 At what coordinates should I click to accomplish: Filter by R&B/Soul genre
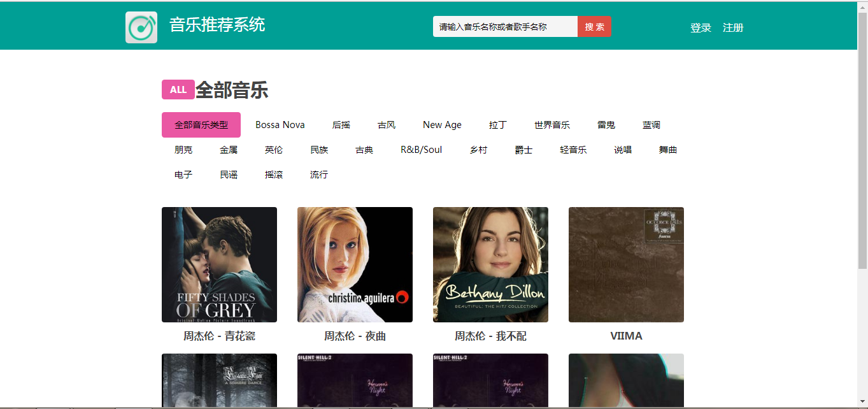coord(421,150)
